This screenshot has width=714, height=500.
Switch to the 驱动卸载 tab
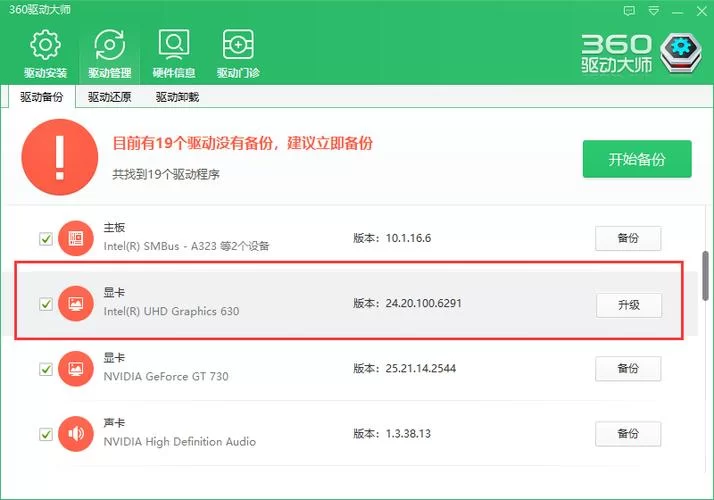click(x=177, y=97)
